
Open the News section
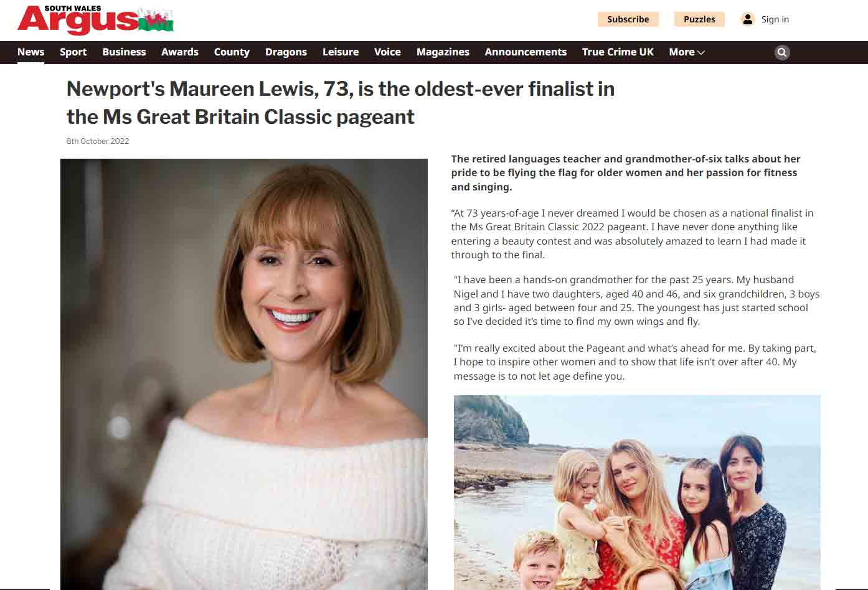coord(31,52)
